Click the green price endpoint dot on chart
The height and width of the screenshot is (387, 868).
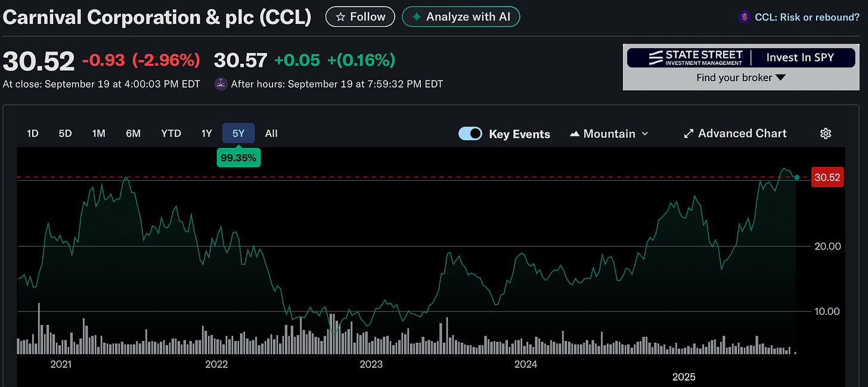pyautogui.click(x=797, y=177)
